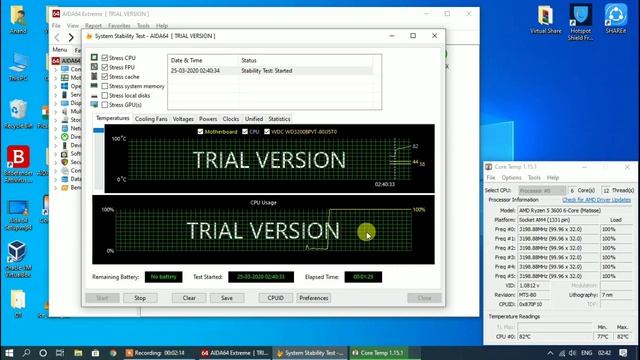
Task: Check the Stress local disks option
Action: pyautogui.click(x=105, y=96)
